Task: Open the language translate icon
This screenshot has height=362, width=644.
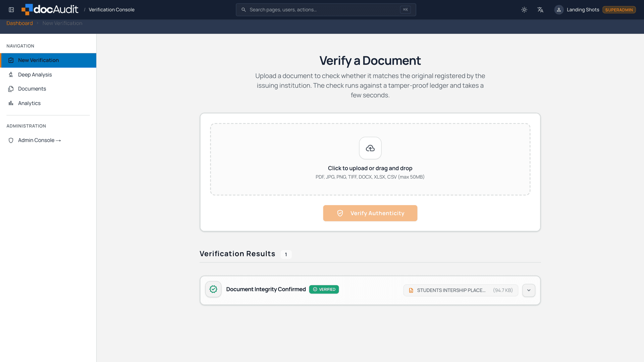Action: 540,10
